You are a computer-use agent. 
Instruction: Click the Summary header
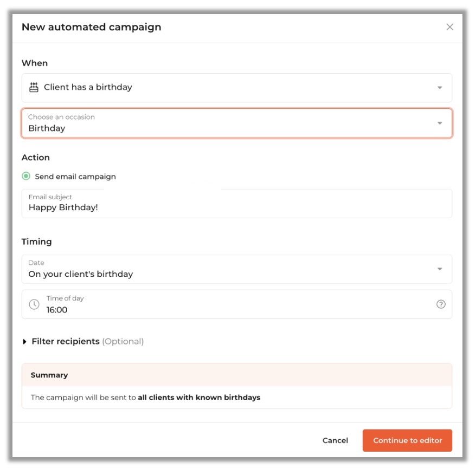click(49, 375)
